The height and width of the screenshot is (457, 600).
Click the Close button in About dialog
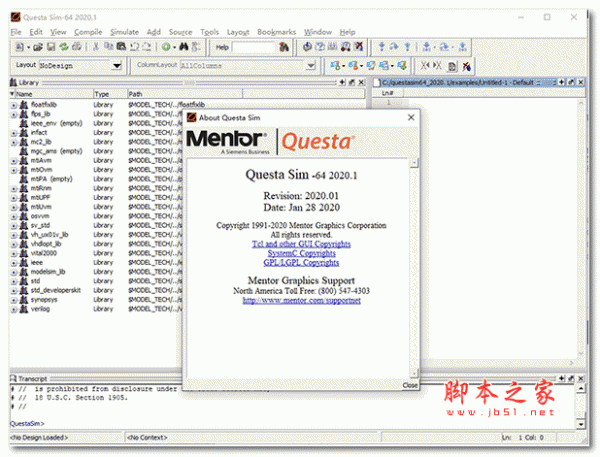[x=410, y=385]
